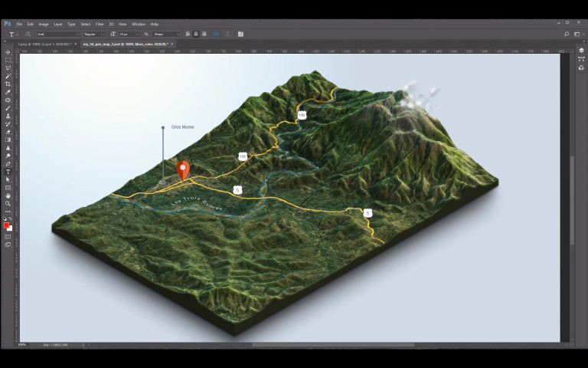Open the Filter menu
The height and width of the screenshot is (368, 588).
(x=100, y=24)
